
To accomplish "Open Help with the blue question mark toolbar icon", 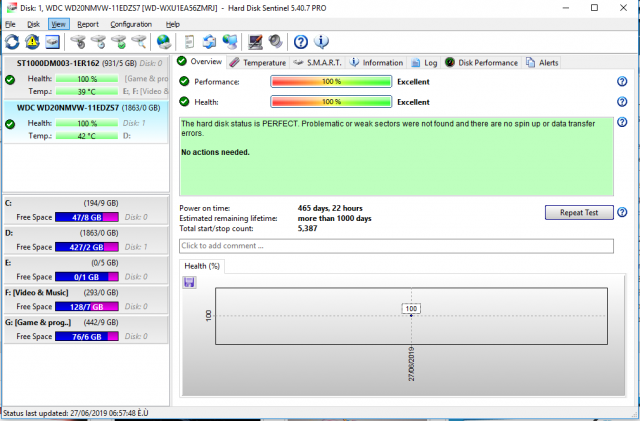I will click(300, 42).
